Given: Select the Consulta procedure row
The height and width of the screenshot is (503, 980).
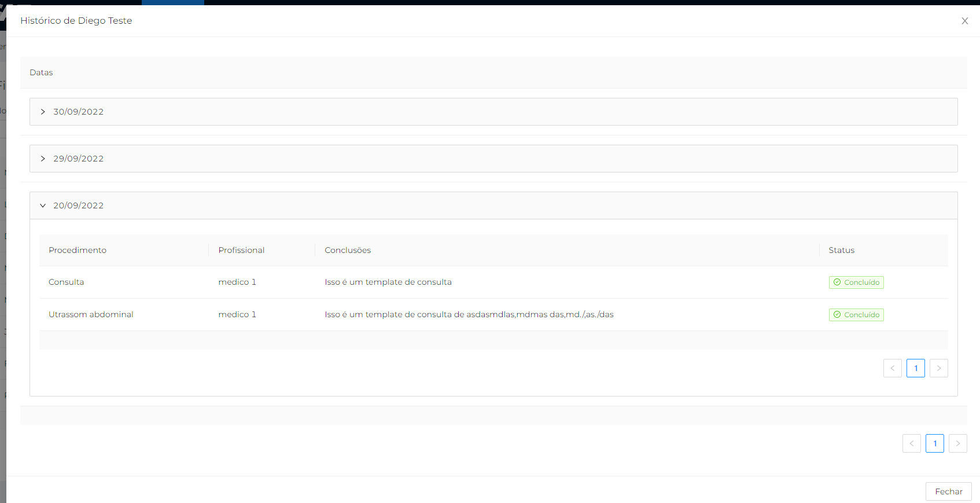Looking at the screenshot, I should 67,282.
